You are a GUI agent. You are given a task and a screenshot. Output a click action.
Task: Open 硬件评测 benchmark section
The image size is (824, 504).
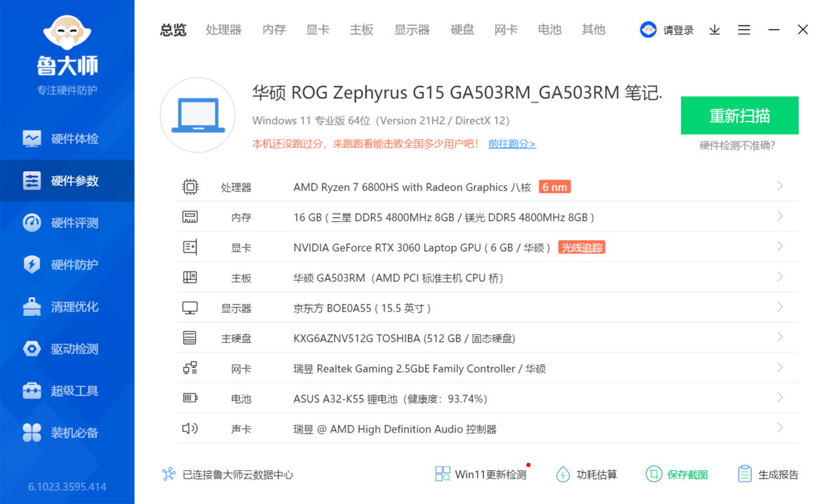67,222
